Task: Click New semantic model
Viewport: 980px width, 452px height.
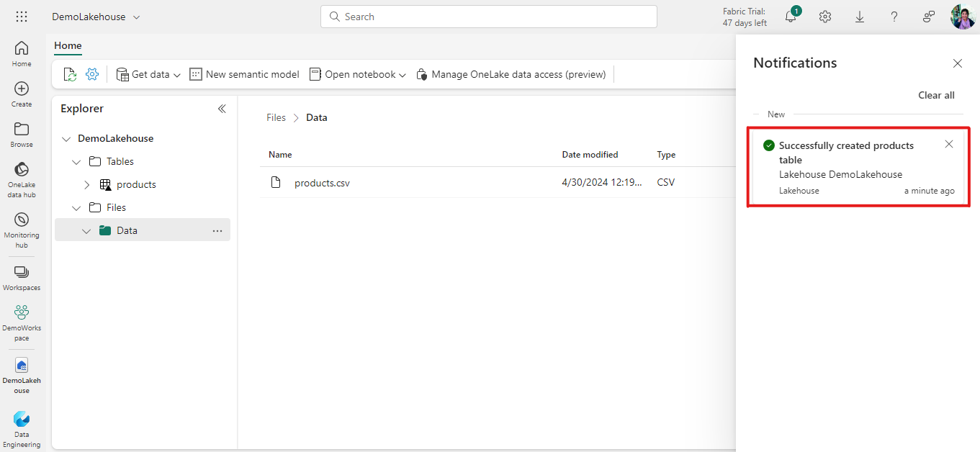Action: point(245,74)
